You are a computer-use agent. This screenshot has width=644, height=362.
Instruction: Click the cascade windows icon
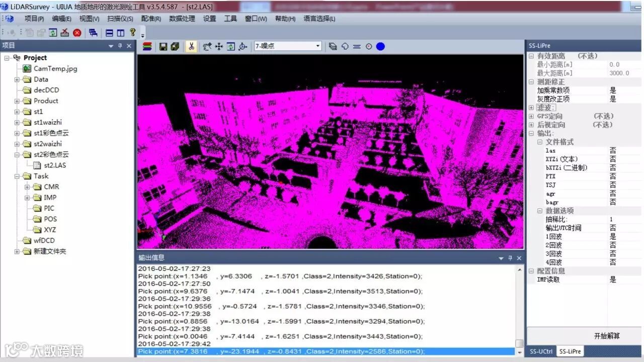tap(93, 33)
